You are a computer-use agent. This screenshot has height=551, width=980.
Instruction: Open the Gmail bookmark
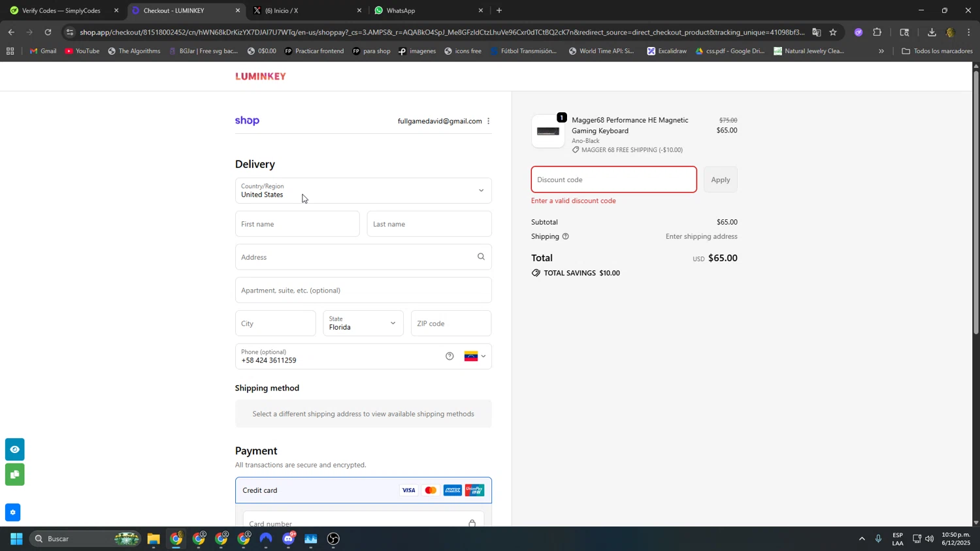click(43, 51)
